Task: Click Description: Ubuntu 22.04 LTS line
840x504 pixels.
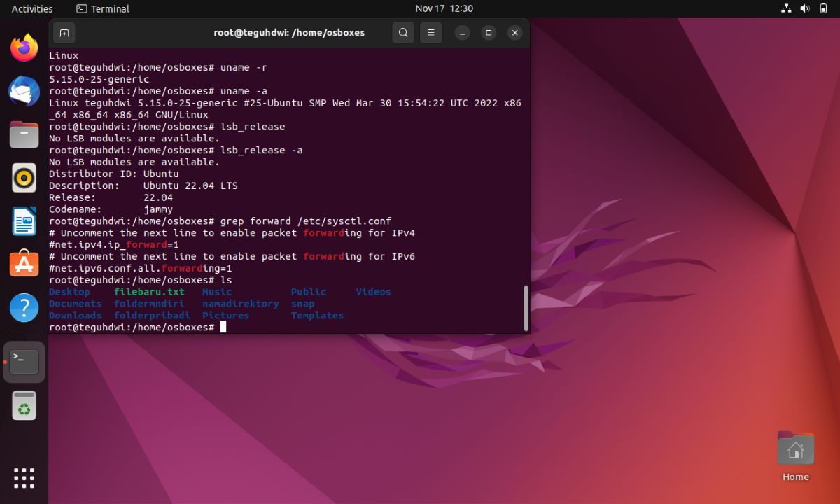Action: coord(143,185)
